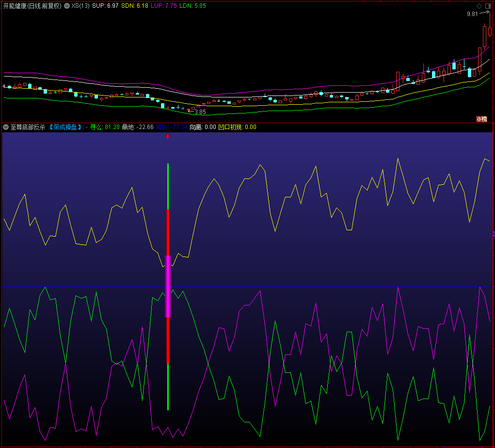The image size is (495, 448).
Task: Click the 鼎地 -22.66 indicator label
Action: pyautogui.click(x=137, y=127)
